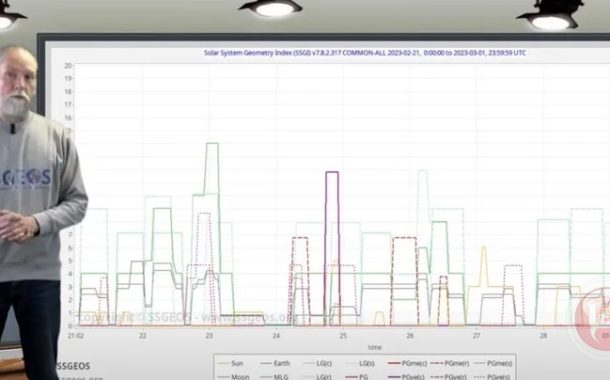
Task: Click the tall purple peak near 25
Action: coord(332,172)
